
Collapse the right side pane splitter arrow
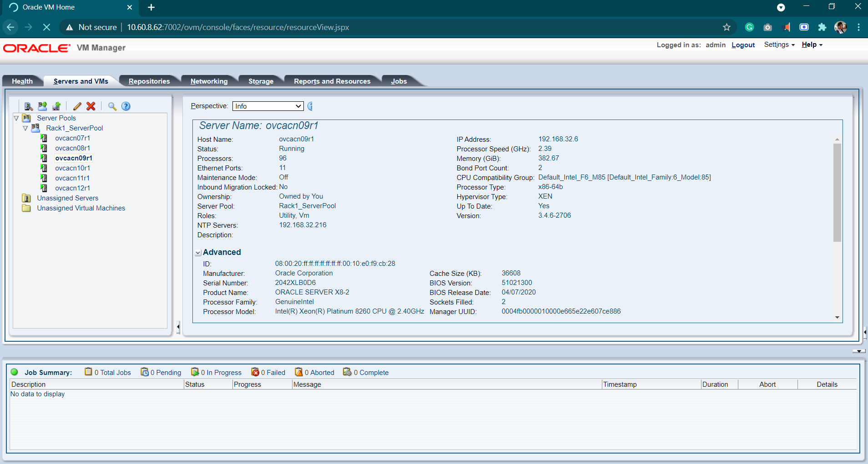tap(865, 332)
